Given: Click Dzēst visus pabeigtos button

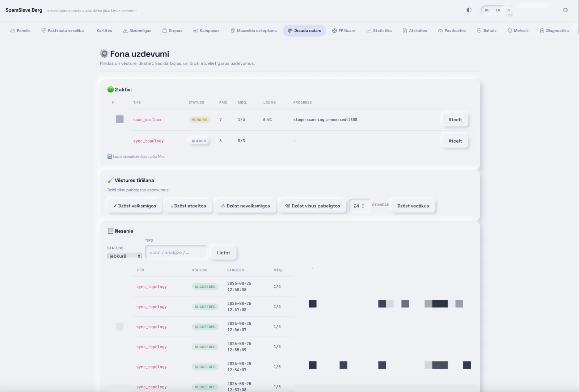Looking at the screenshot, I should pos(313,206).
